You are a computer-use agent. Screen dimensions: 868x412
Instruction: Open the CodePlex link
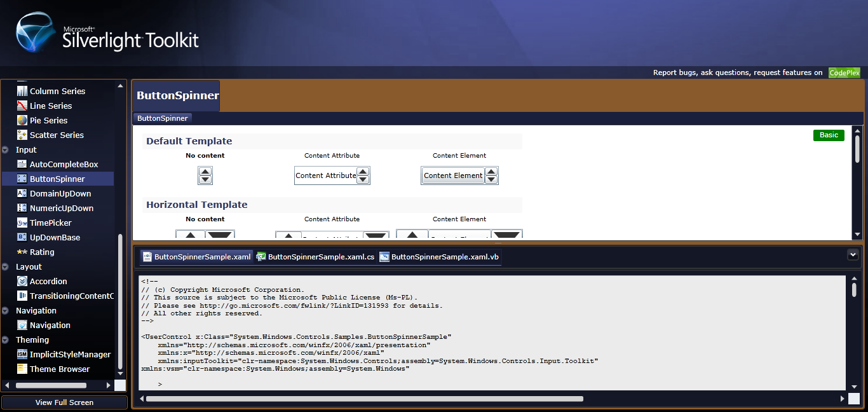tap(844, 72)
